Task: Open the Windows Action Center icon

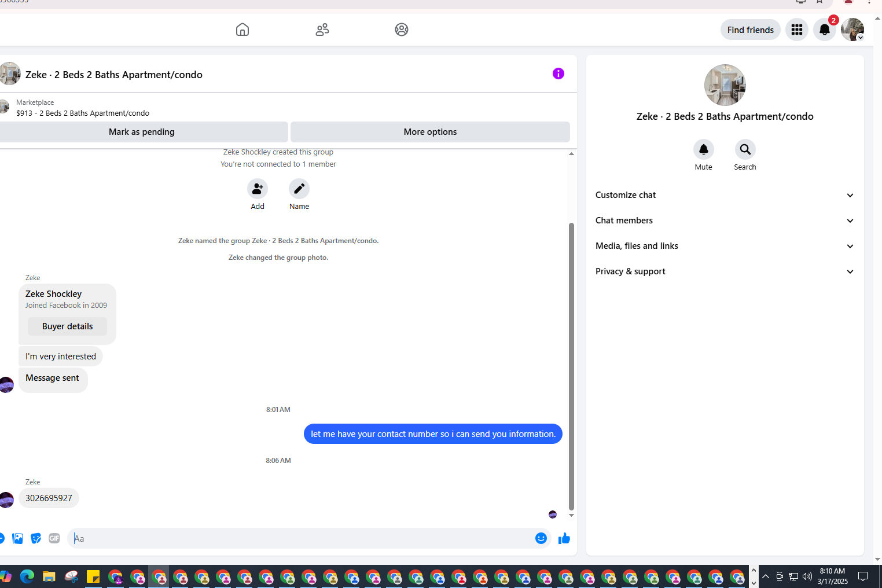Action: tap(863, 576)
